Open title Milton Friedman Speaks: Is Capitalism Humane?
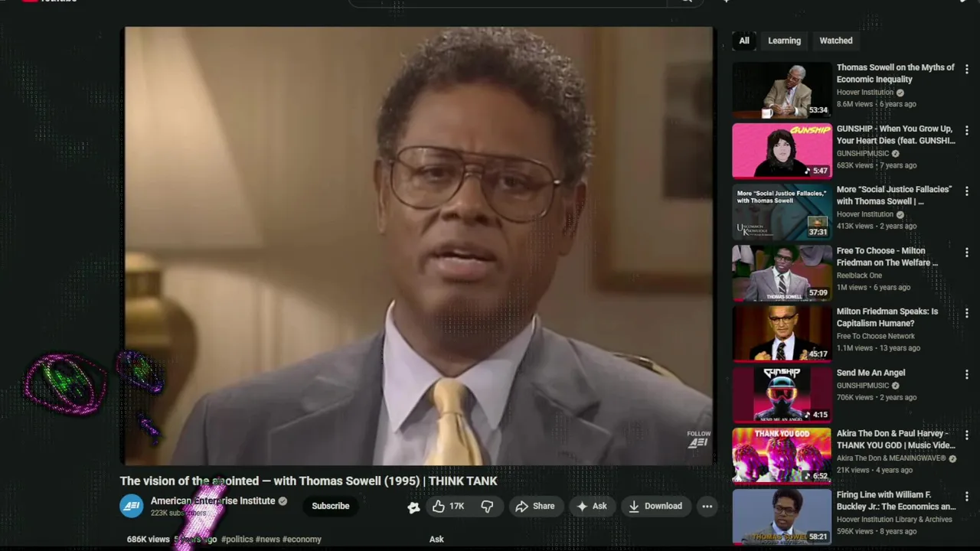 (x=887, y=318)
